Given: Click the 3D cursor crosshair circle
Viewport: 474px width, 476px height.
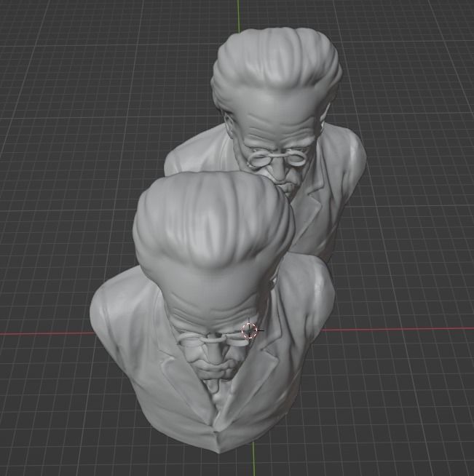Looking at the screenshot, I should 249,330.
